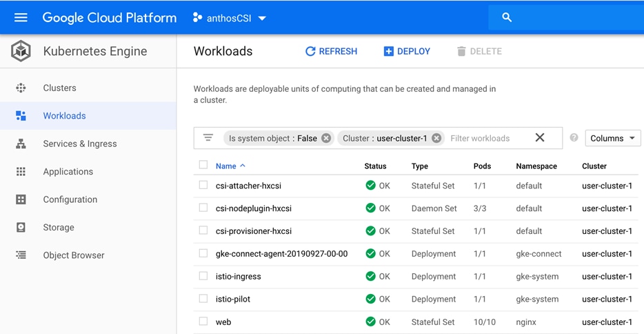This screenshot has height=334, width=644.
Task: Click the Object Browser sidebar icon
Action: point(21,255)
